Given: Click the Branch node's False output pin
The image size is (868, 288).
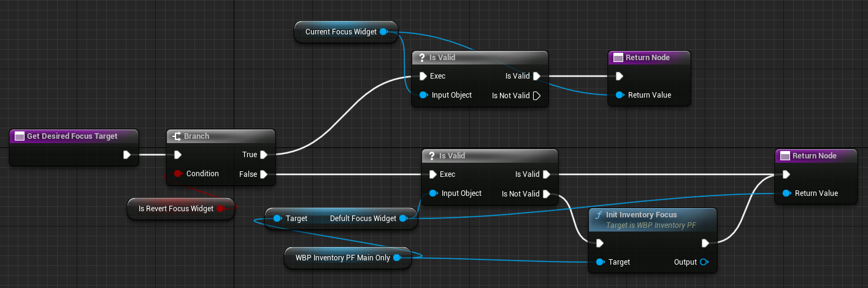Looking at the screenshot, I should coord(263,174).
